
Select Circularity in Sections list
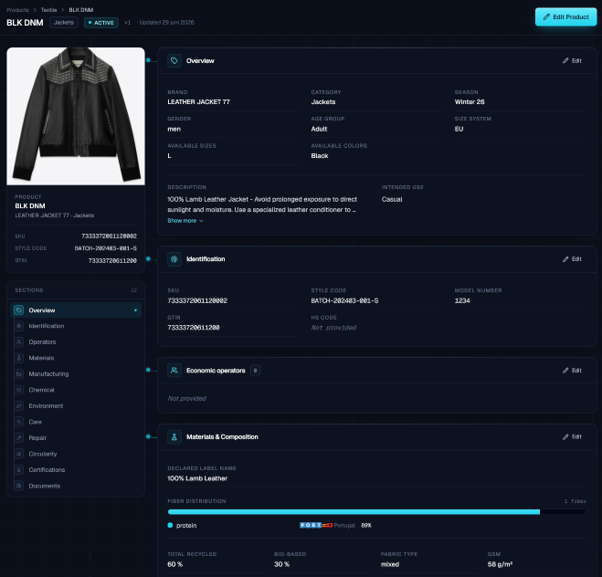tap(76, 454)
